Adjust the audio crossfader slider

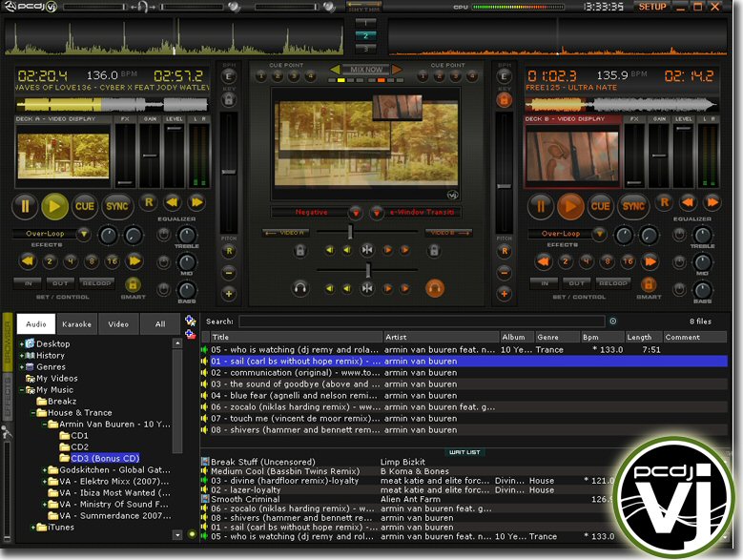[x=368, y=270]
